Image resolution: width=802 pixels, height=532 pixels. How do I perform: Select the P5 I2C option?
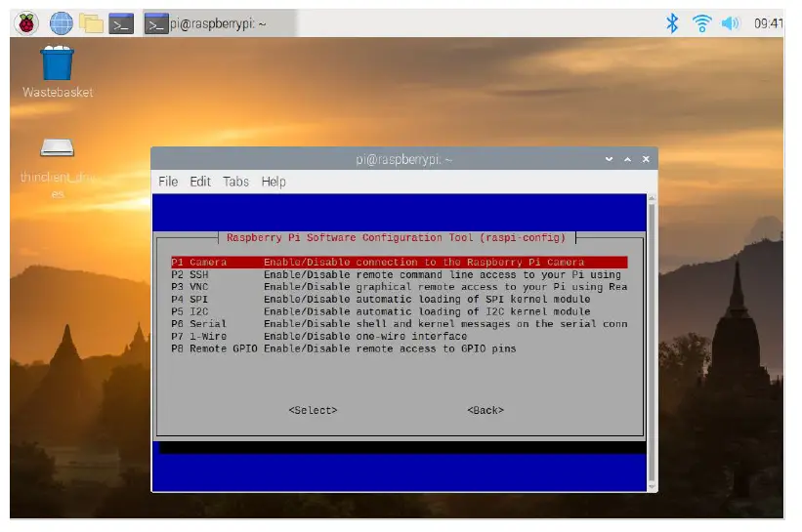(399, 311)
